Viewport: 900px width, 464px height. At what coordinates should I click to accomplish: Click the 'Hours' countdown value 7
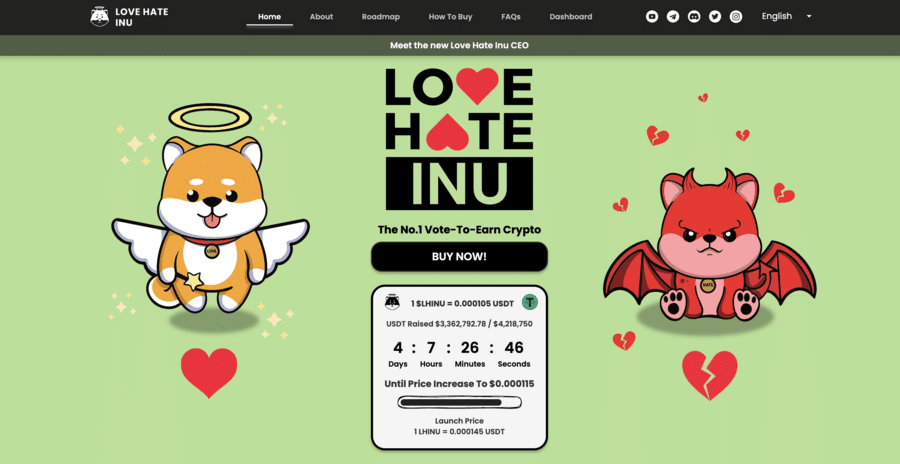(x=430, y=347)
